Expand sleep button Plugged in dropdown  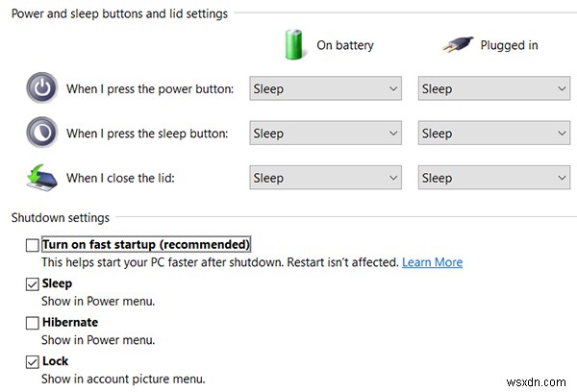point(494,134)
